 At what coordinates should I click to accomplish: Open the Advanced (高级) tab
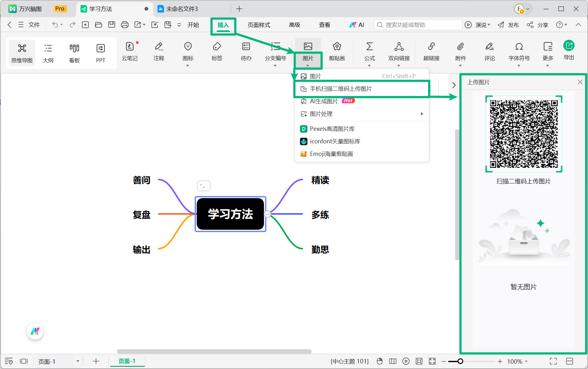(295, 25)
